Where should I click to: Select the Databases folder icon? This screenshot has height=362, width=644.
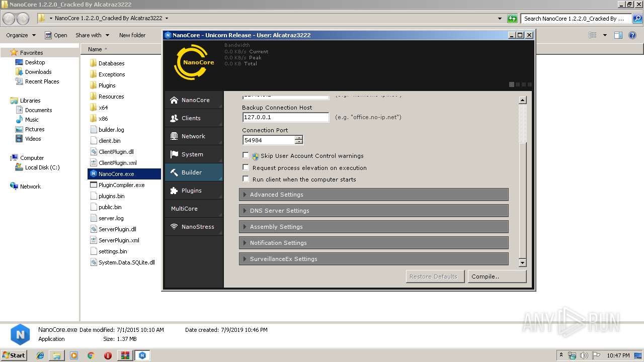pyautogui.click(x=93, y=63)
